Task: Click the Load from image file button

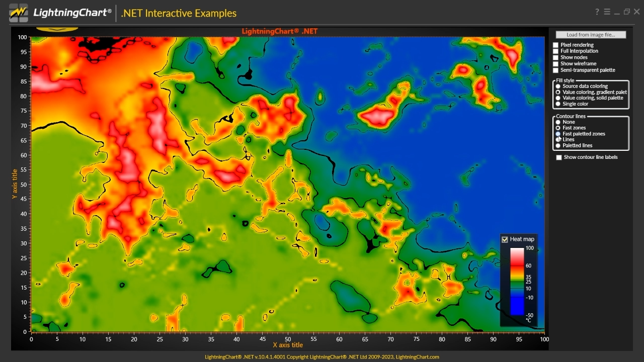Action: [591, 35]
